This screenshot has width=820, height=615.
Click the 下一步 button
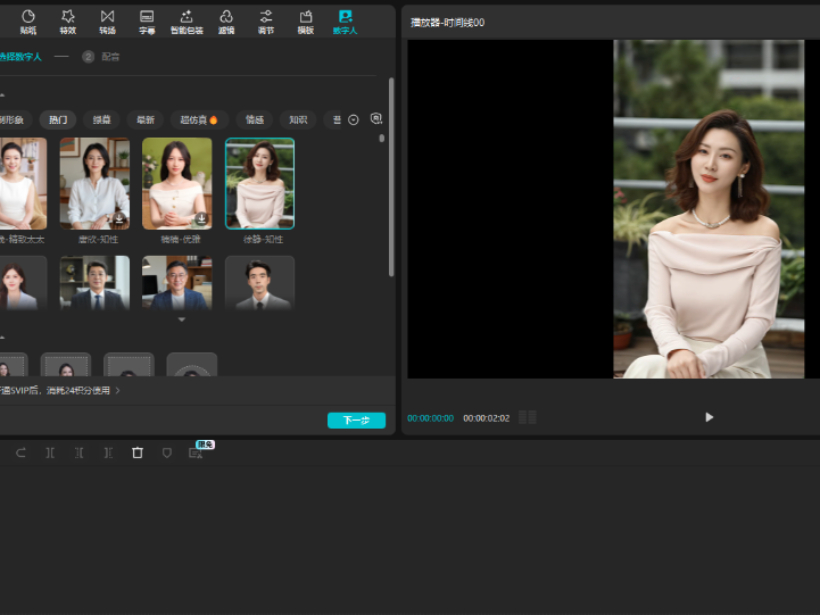pyautogui.click(x=356, y=421)
